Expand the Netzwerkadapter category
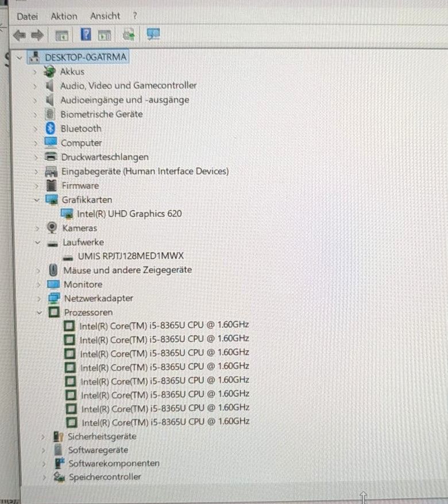 coord(39,298)
